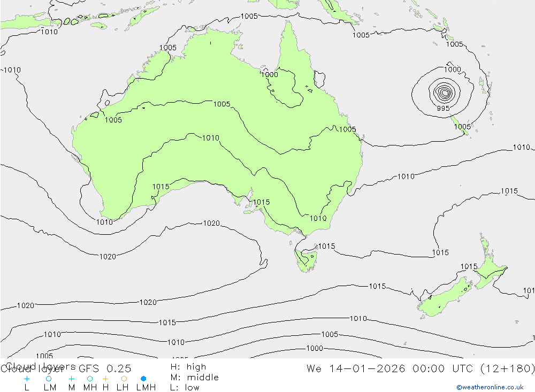Screen dimensions: 535x392
Task: Click the '1015' label on New Zealand's North Island
Action: click(x=469, y=266)
